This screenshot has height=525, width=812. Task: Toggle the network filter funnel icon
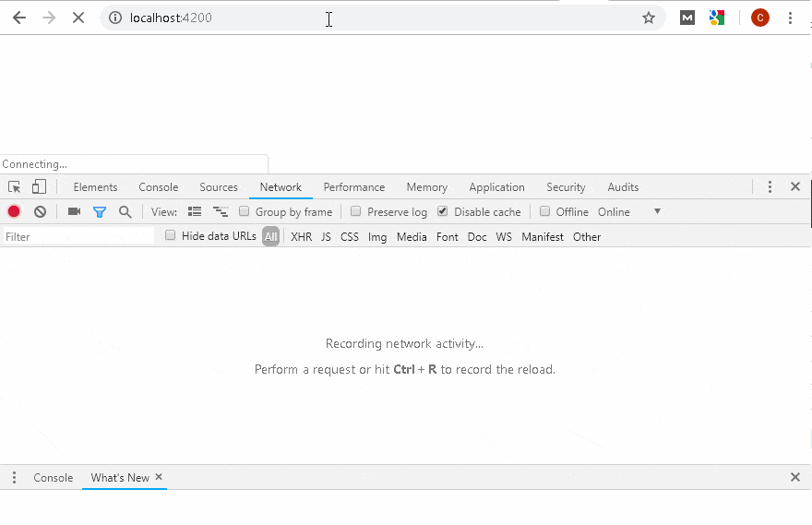100,211
